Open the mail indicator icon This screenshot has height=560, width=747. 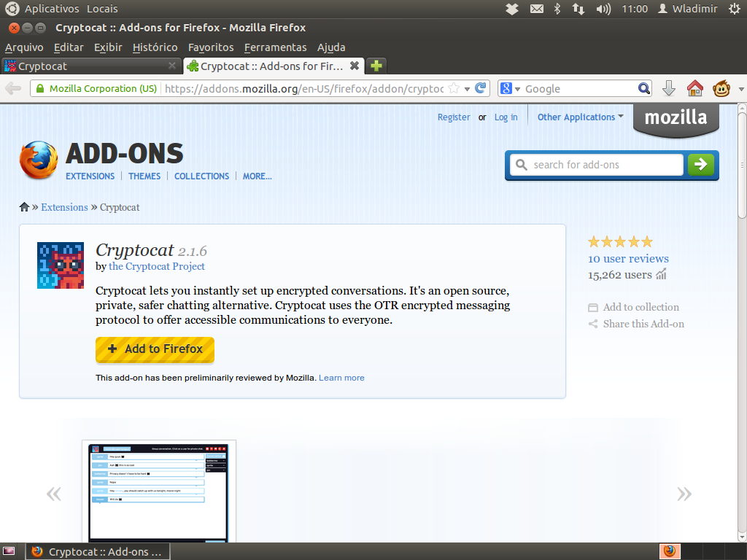click(537, 9)
